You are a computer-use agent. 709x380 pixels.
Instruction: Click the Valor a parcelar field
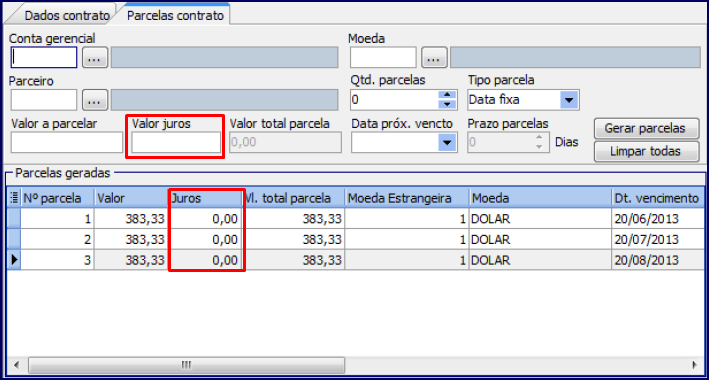pyautogui.click(x=67, y=142)
